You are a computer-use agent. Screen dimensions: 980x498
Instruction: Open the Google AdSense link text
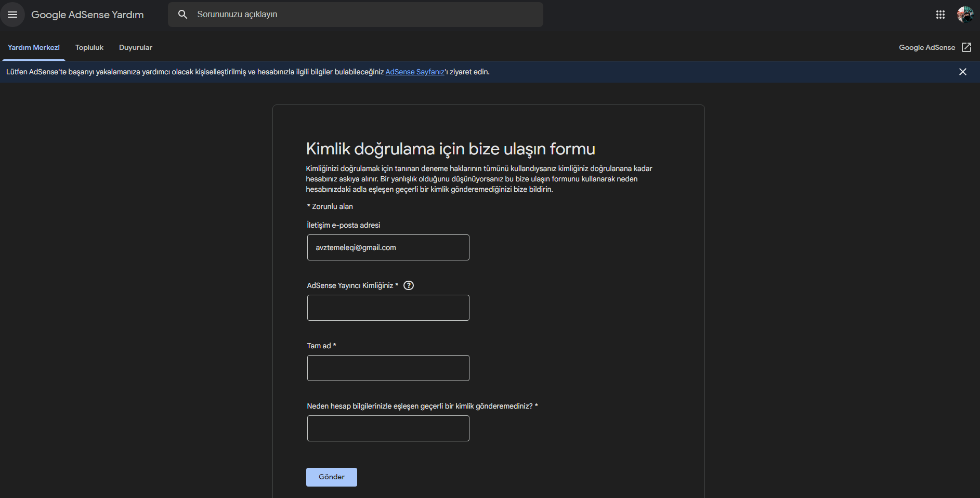tap(927, 47)
